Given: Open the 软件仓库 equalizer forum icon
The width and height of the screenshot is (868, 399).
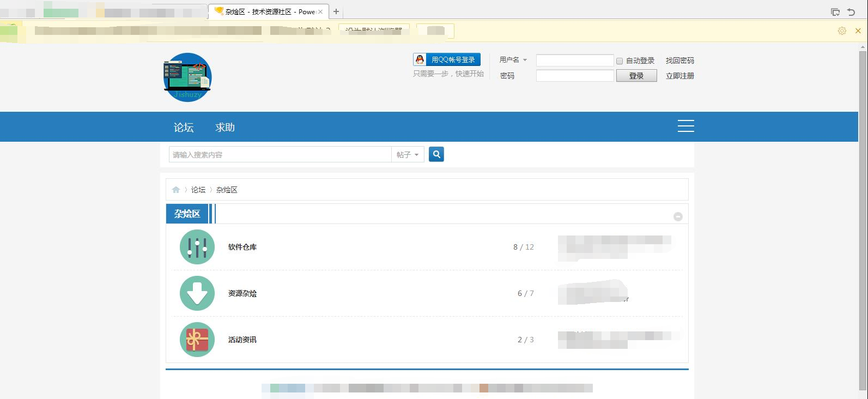Looking at the screenshot, I should (x=197, y=247).
